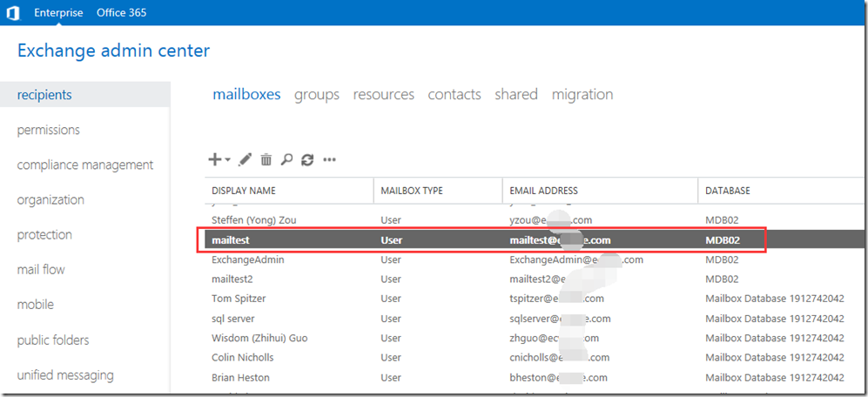Click the Office logo icon
The width and height of the screenshot is (868, 397).
coord(11,13)
